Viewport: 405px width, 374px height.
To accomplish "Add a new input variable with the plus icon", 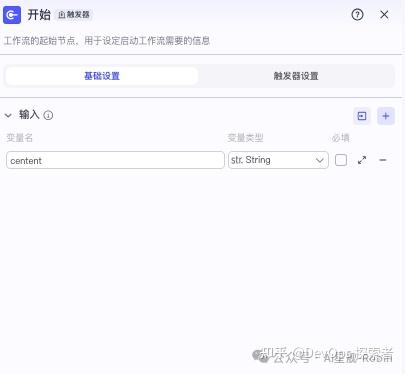I will [386, 116].
